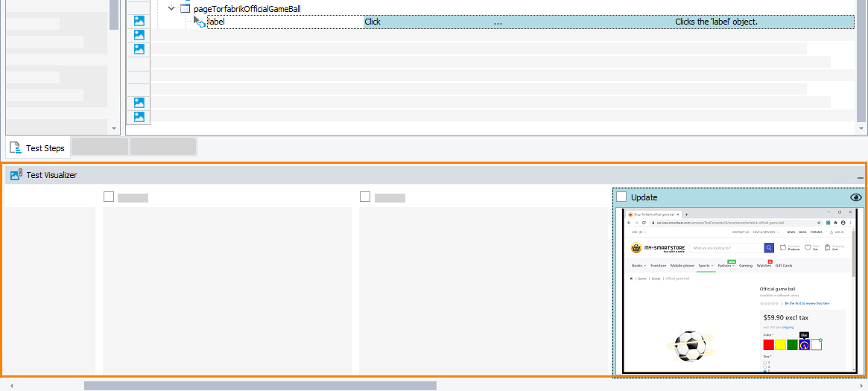Click the Test Visualizer panel icon
868x391 pixels.
[16, 175]
